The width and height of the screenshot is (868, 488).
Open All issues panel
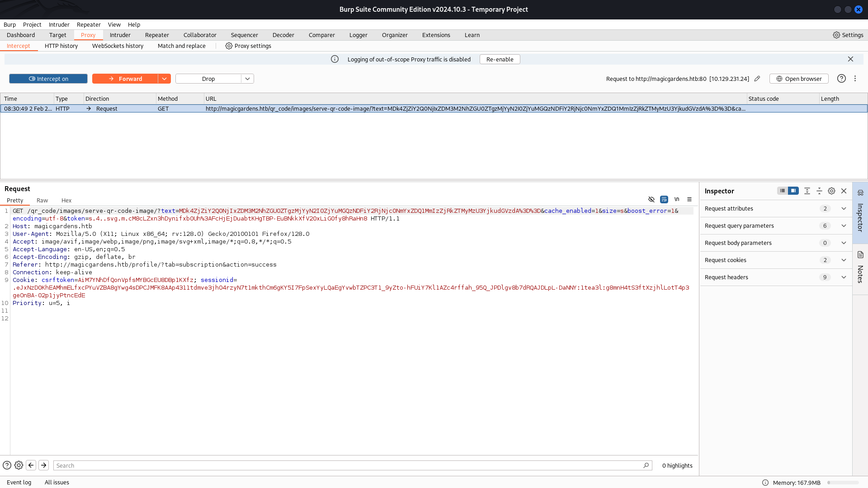(57, 482)
